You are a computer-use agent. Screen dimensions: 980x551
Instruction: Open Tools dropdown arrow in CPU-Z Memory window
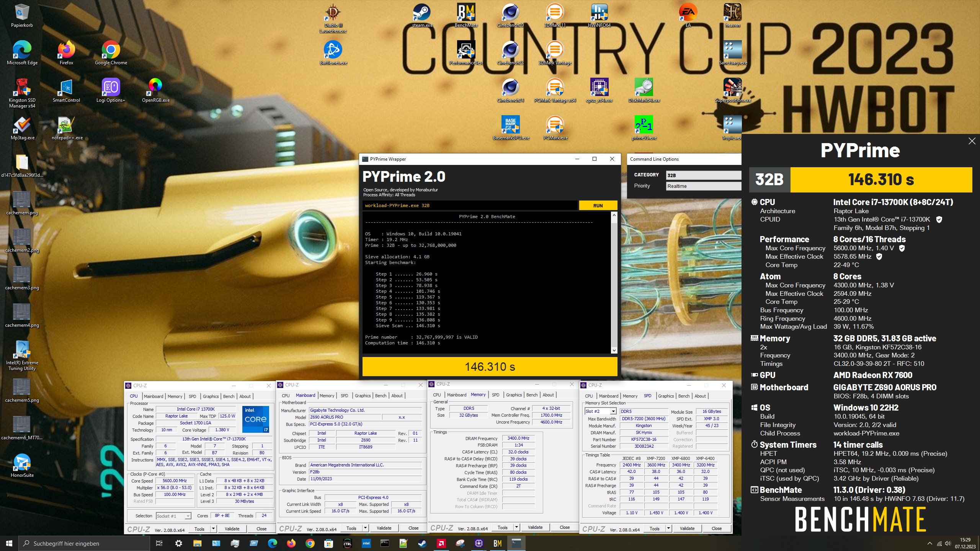[x=516, y=527]
